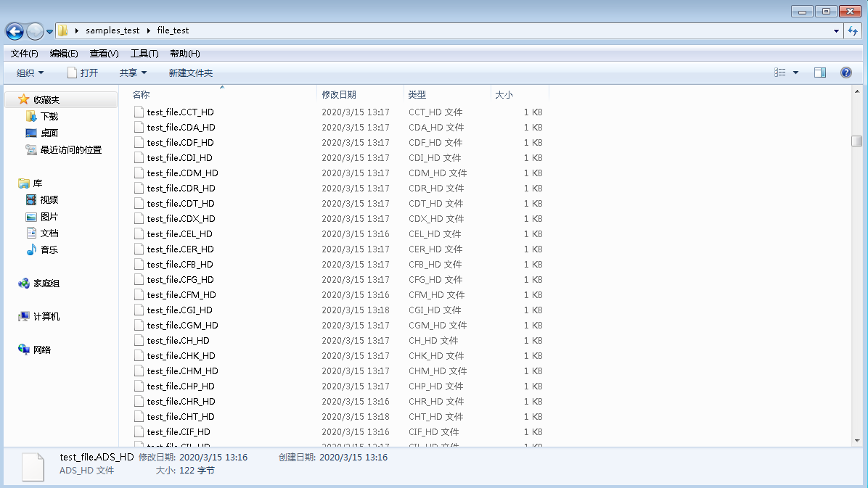Sort files by 修改日期 column header

click(x=339, y=95)
